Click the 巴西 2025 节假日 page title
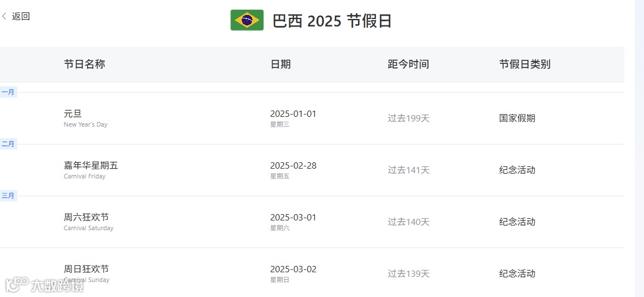This screenshot has height=297, width=644. coord(332,21)
